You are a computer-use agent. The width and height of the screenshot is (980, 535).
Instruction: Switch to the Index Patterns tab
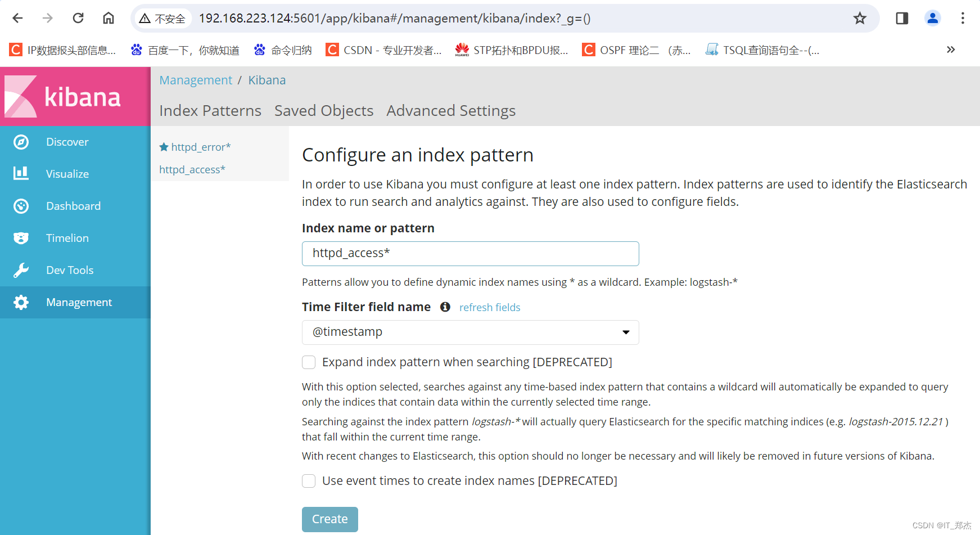point(210,111)
